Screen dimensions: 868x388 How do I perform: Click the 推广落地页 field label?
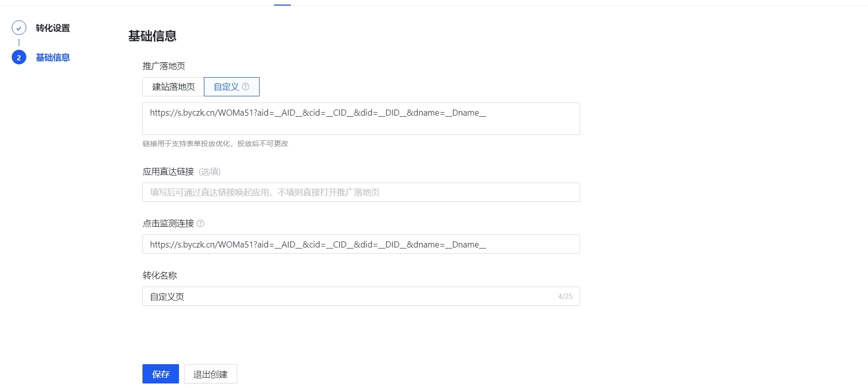click(164, 66)
